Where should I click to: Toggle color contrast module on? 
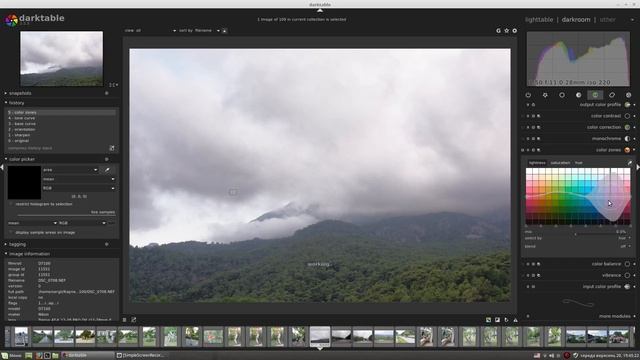point(627,116)
